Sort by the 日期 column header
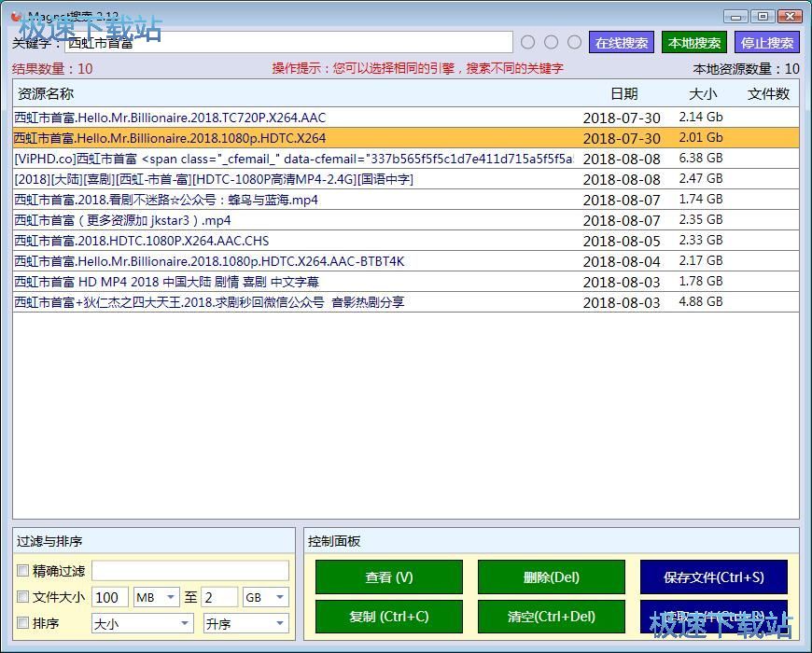Image resolution: width=812 pixels, height=653 pixels. tap(623, 93)
